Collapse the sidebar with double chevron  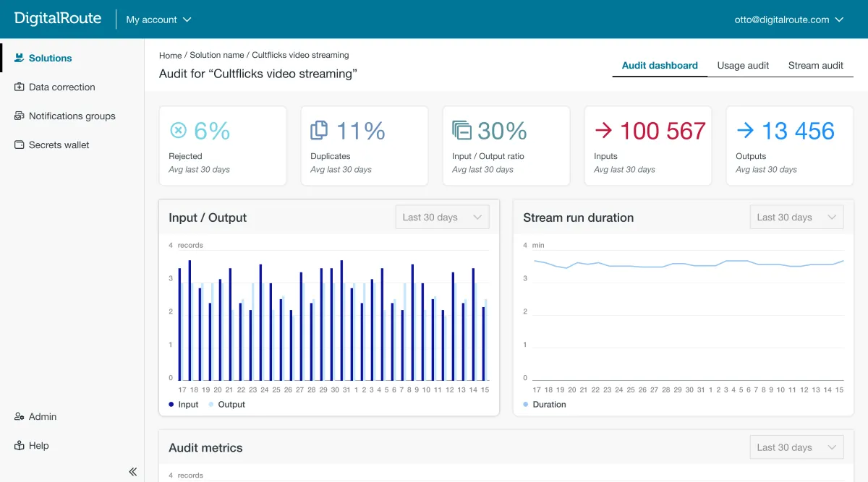pos(132,471)
